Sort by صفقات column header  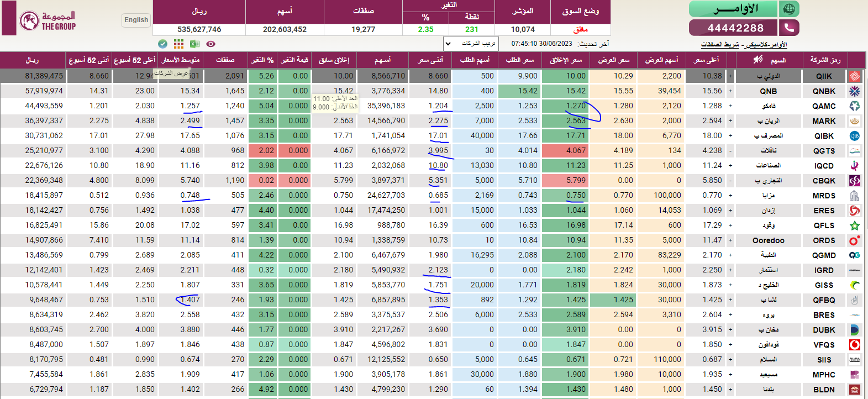pyautogui.click(x=225, y=60)
